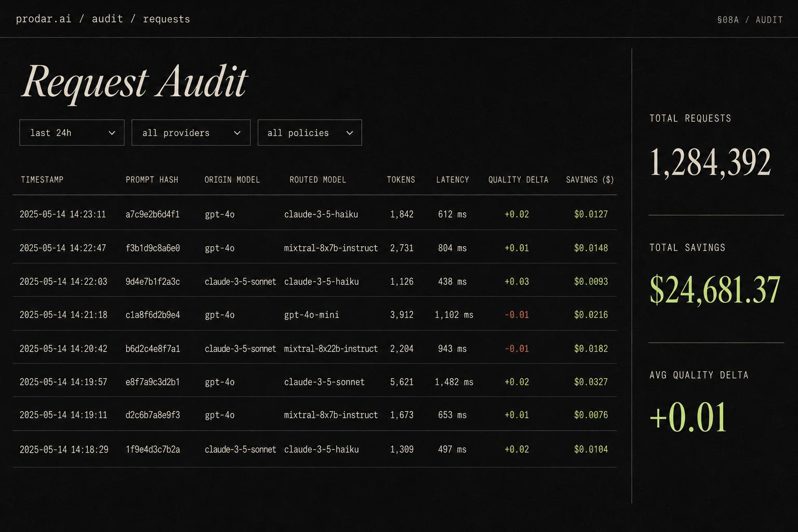Click token count 2,731
This screenshot has width=798, height=532.
402,248
